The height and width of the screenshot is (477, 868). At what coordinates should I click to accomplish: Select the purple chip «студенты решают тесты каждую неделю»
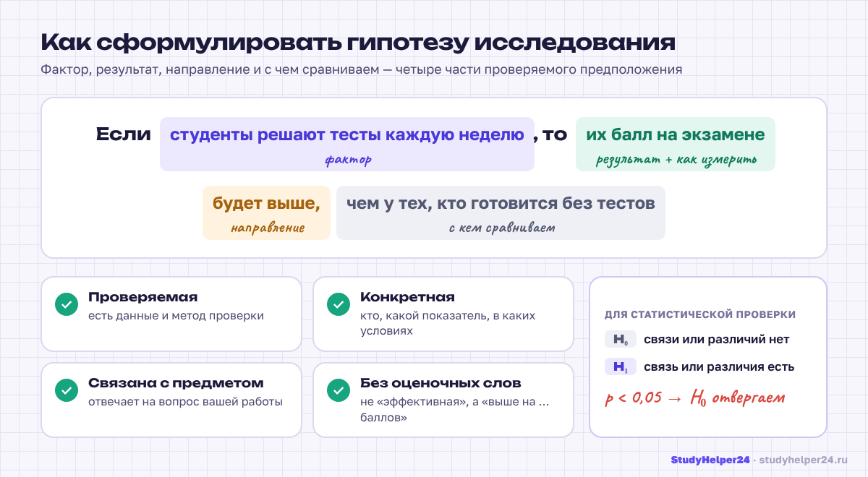[347, 145]
